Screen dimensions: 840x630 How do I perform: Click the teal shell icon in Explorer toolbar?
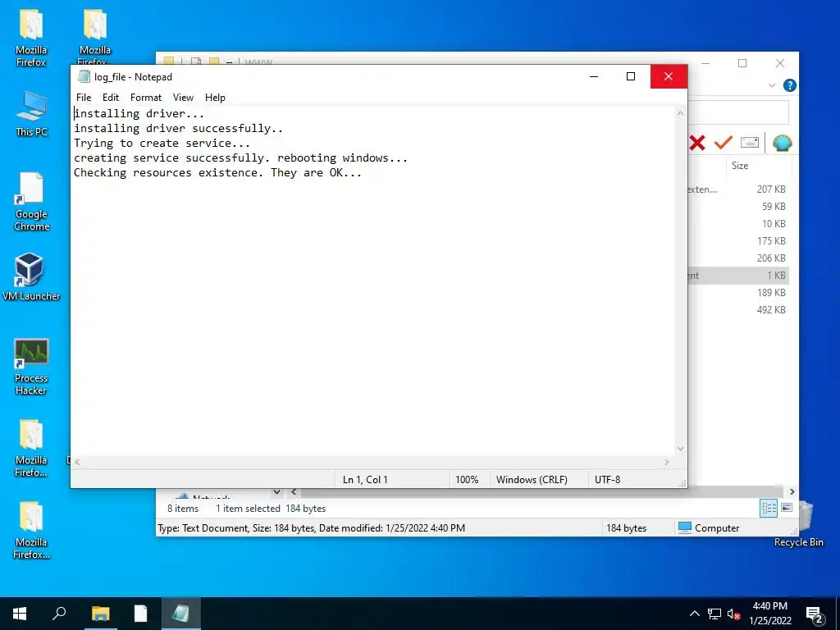tap(782, 143)
